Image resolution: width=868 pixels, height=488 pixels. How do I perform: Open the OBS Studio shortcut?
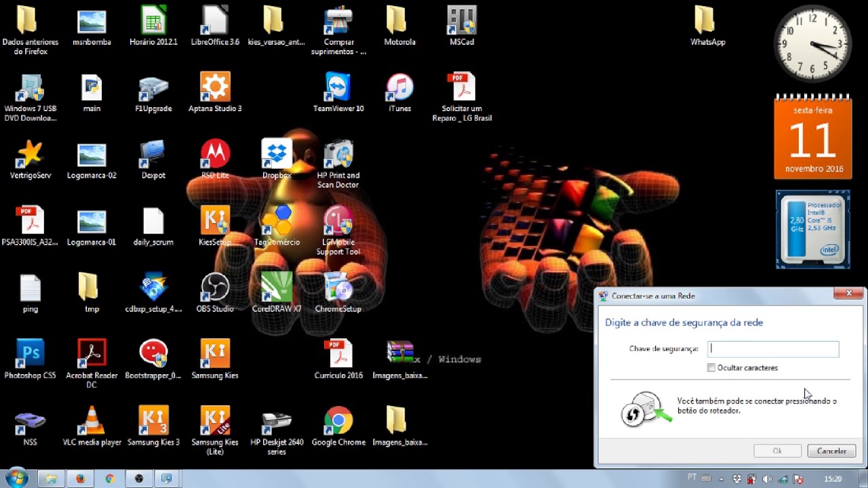(x=215, y=292)
